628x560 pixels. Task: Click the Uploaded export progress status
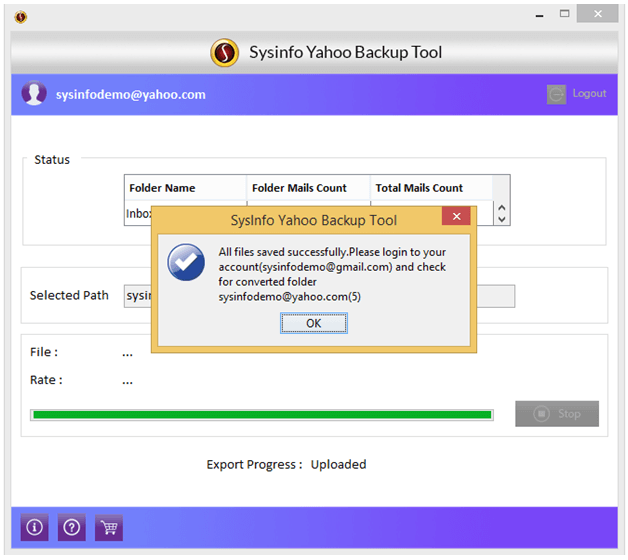(x=338, y=464)
